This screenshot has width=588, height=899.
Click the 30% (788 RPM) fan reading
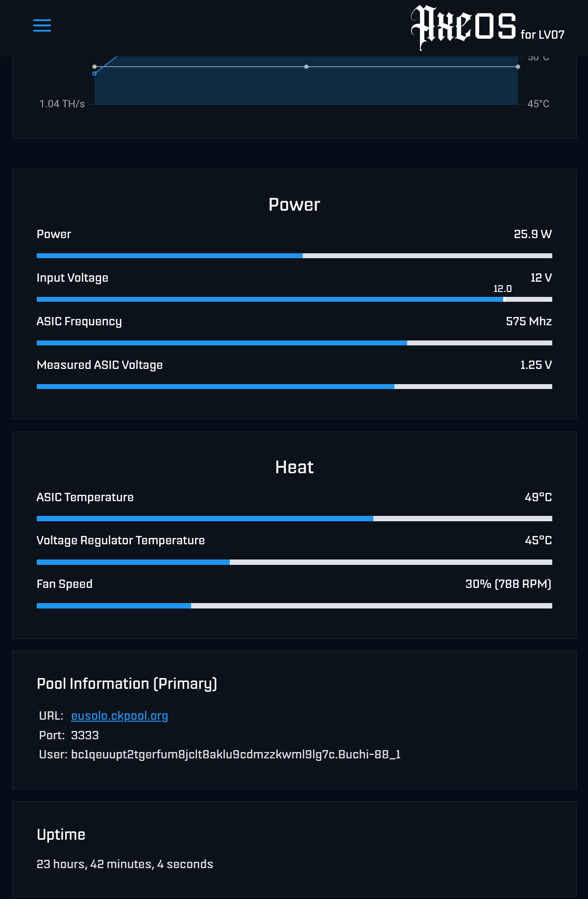pos(509,584)
